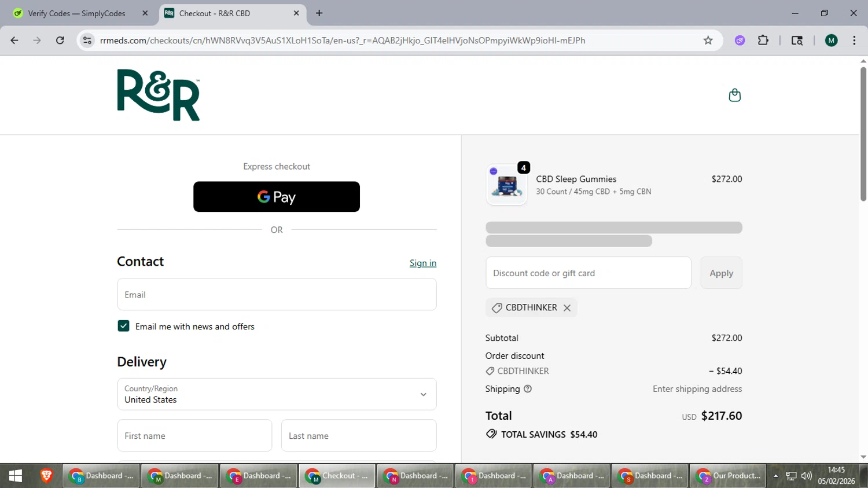
Task: Uncheck Email me with news and offers
Action: (x=123, y=326)
